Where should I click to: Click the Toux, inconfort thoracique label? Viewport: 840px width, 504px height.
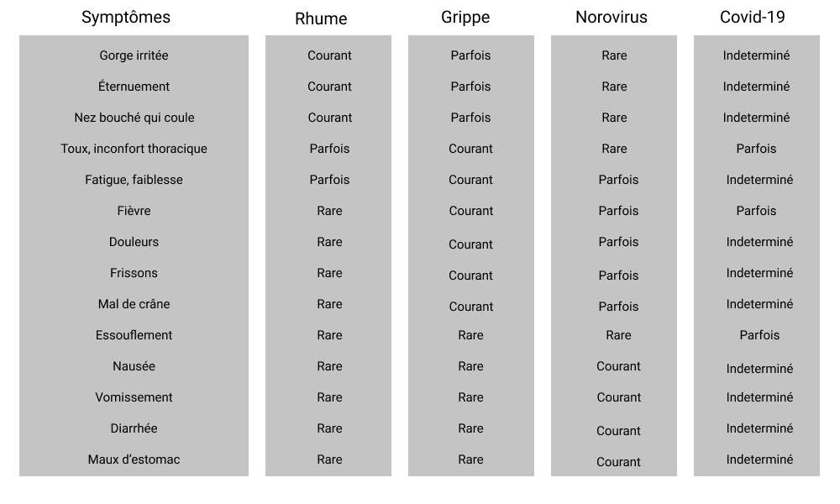click(134, 149)
